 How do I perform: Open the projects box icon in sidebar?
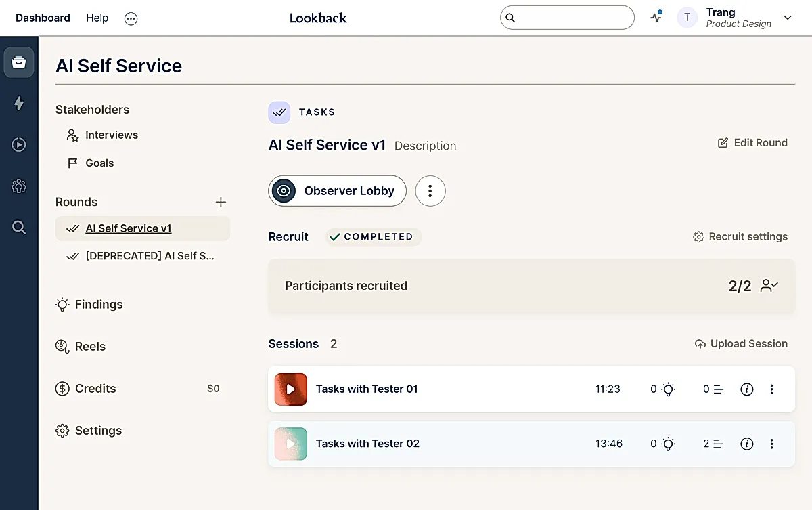pos(19,62)
